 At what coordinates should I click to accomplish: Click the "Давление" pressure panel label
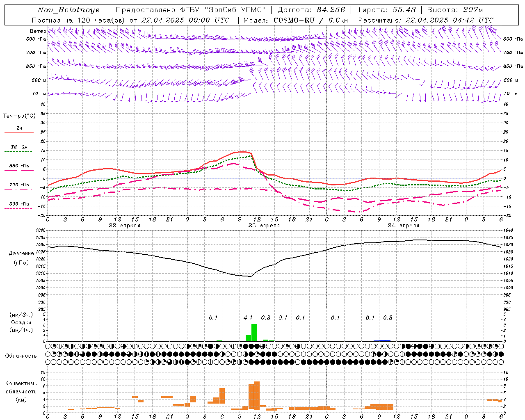tap(21, 253)
